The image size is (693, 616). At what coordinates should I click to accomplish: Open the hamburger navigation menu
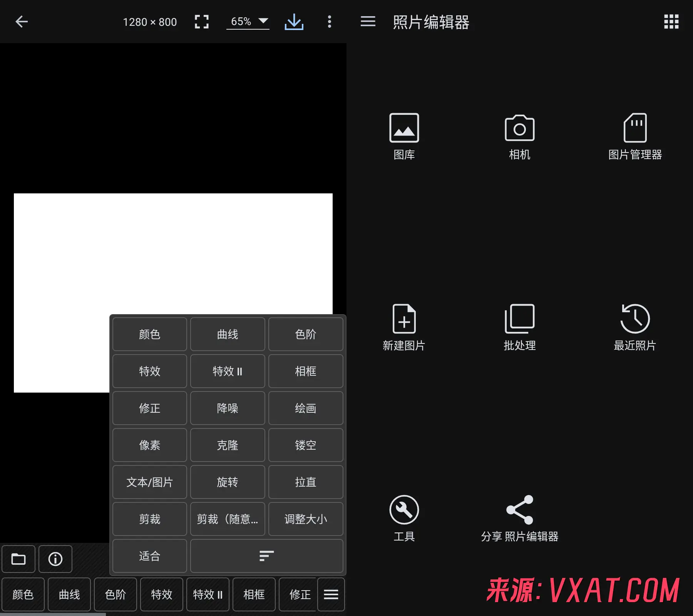(368, 22)
